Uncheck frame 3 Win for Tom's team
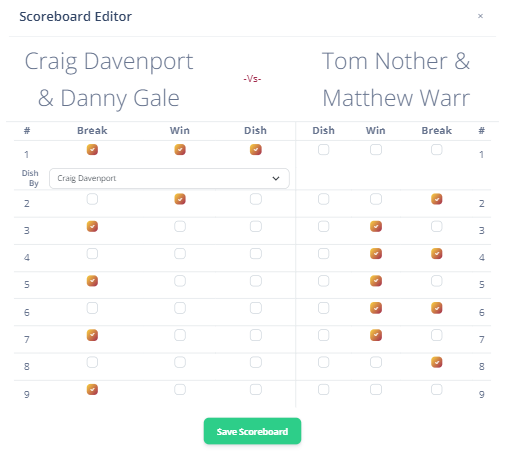Viewport: 506px width, 451px height. click(376, 226)
